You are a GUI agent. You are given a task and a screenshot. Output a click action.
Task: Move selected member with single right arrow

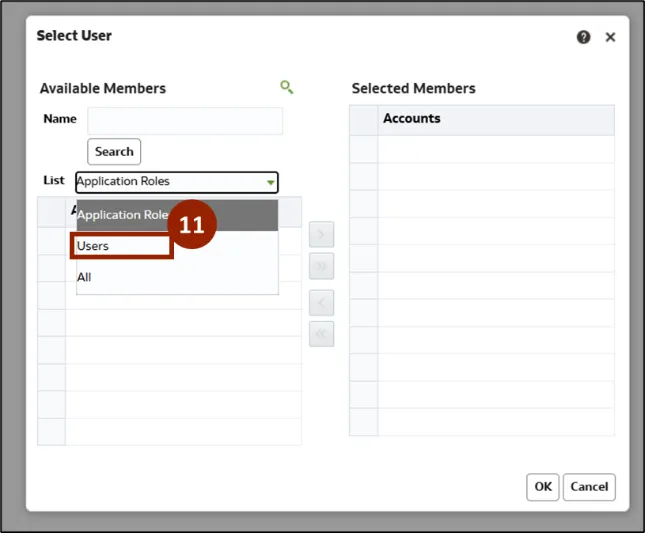[322, 236]
